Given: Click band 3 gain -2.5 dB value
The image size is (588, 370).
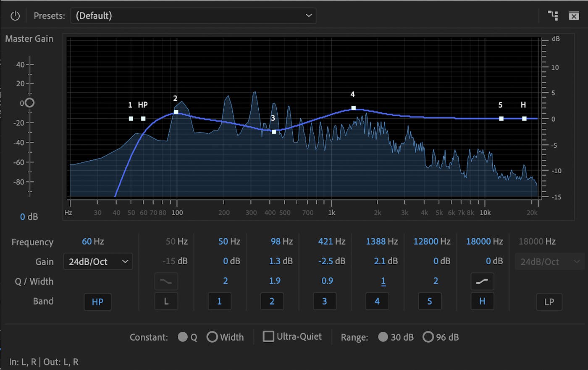Looking at the screenshot, I should click(332, 261).
